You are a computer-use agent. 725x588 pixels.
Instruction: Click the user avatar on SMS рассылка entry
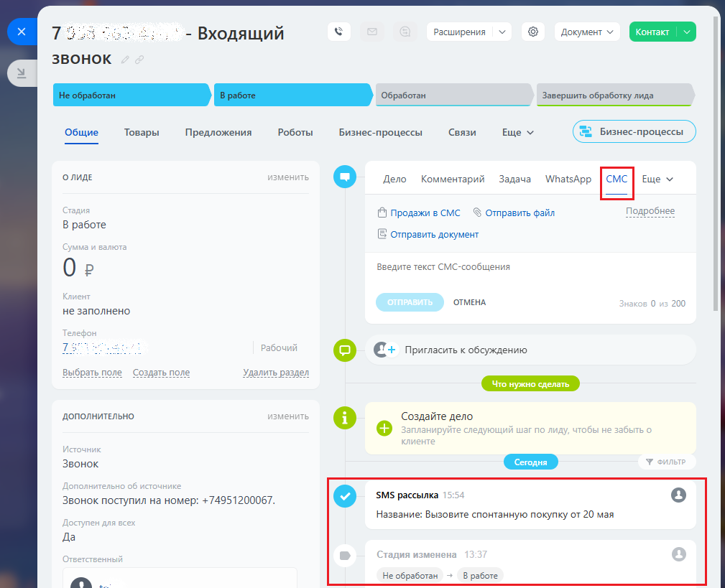678,495
